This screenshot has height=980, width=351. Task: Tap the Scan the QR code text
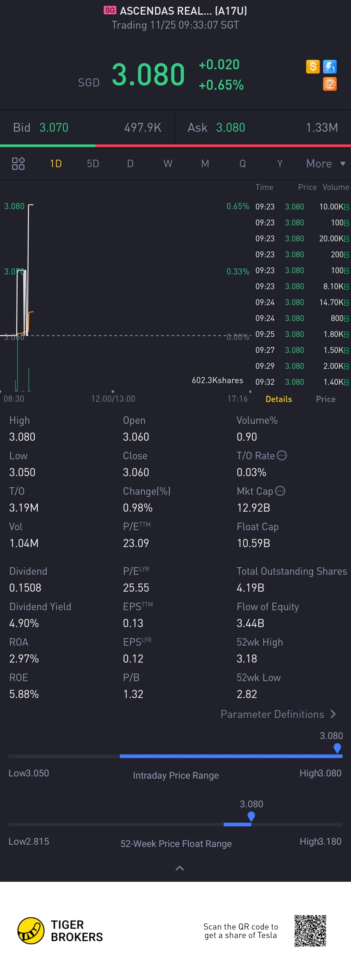(241, 931)
